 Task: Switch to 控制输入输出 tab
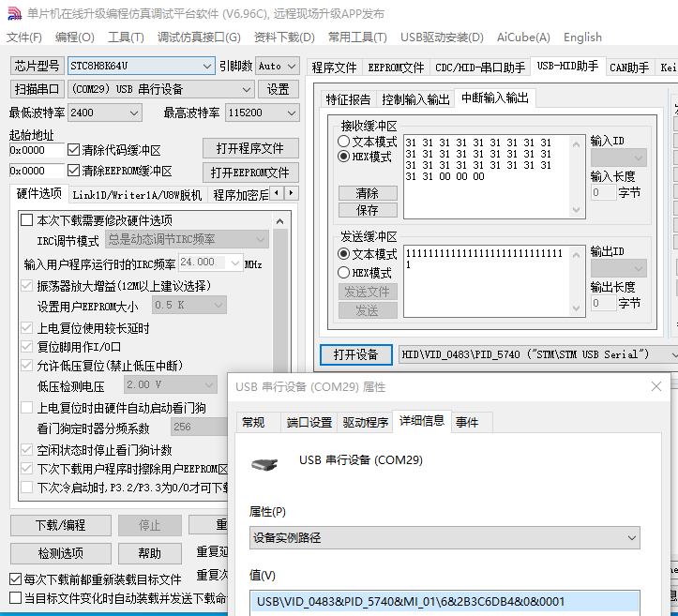tap(416, 99)
